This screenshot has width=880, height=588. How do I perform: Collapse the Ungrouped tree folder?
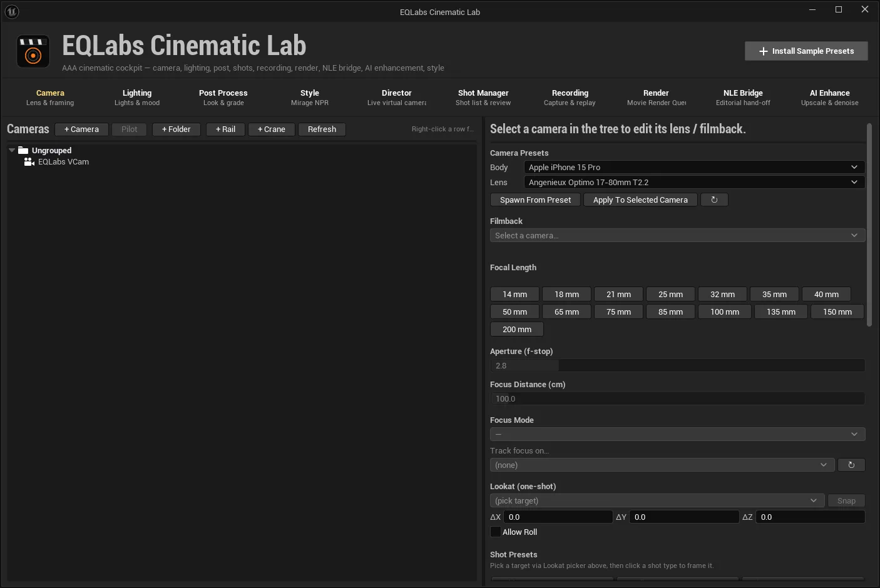tap(12, 150)
